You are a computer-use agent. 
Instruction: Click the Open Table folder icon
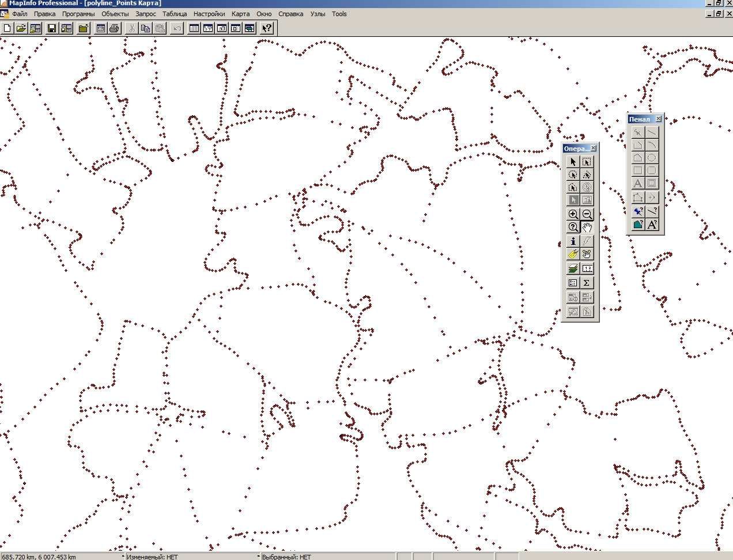[x=21, y=28]
